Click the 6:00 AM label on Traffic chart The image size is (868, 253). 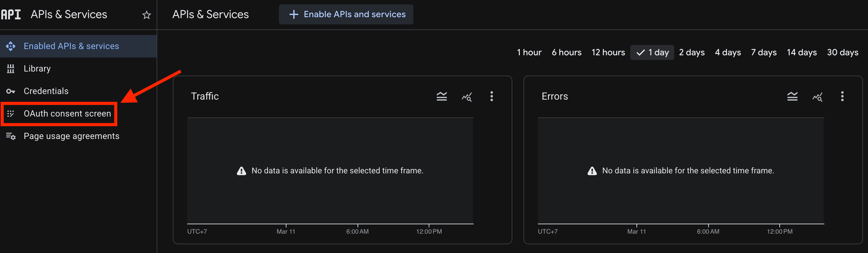(358, 232)
